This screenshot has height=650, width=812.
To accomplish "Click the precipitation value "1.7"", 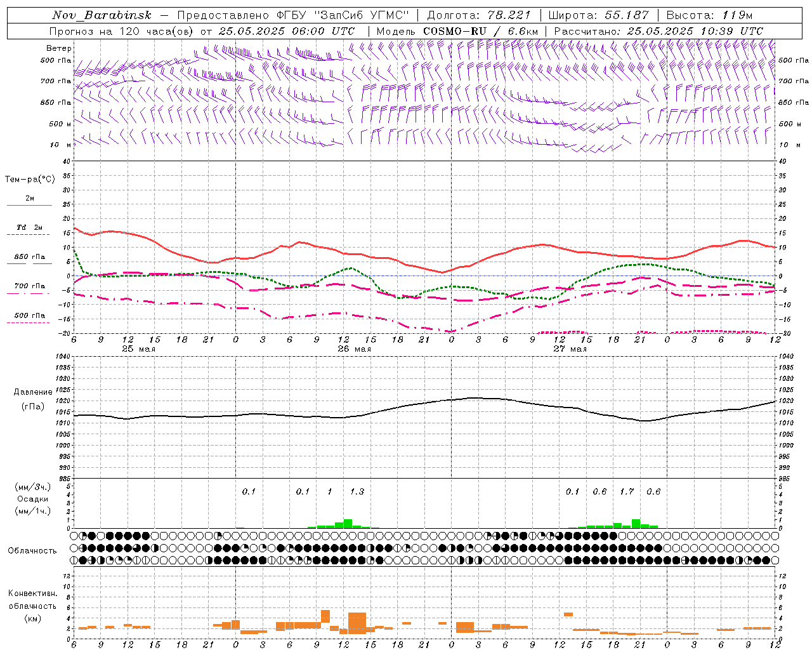I will tap(627, 492).
